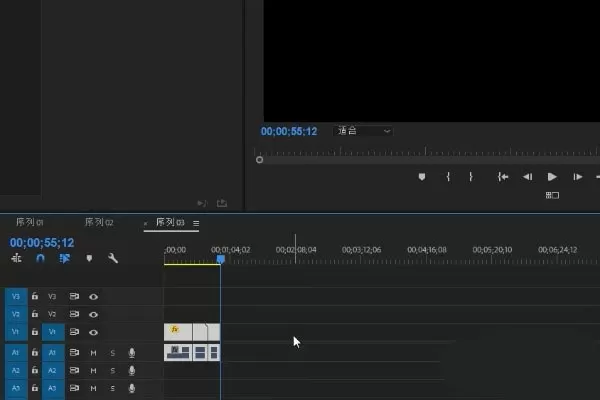Screen dimensions: 600x400
Task: Open timeline display settings wrench
Action: tap(113, 258)
